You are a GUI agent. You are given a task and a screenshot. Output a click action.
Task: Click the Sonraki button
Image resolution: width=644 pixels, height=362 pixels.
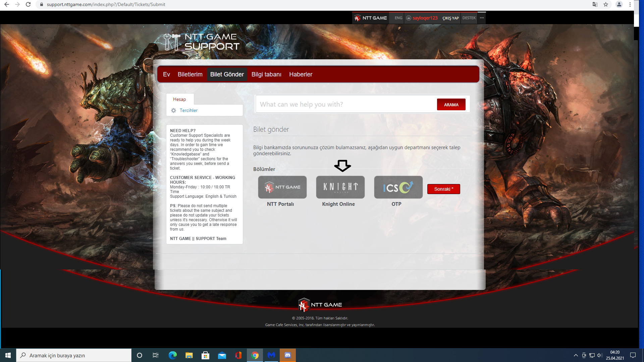pos(443,189)
